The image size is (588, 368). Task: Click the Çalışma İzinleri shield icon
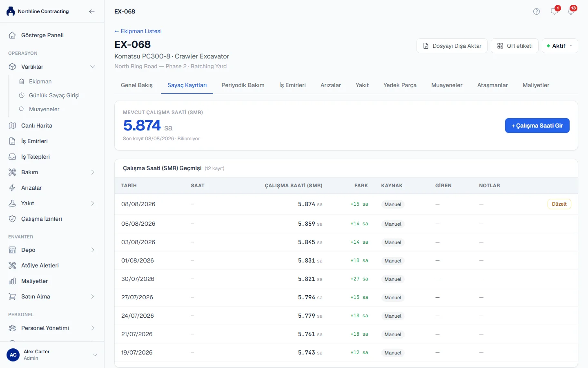coord(12,219)
